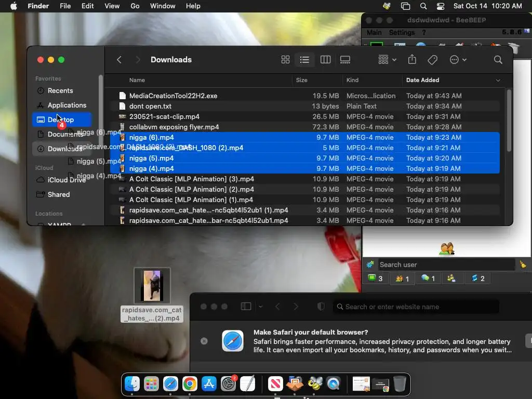532x399 pixels.
Task: Open Google Chrome from the Dock
Action: point(190,384)
